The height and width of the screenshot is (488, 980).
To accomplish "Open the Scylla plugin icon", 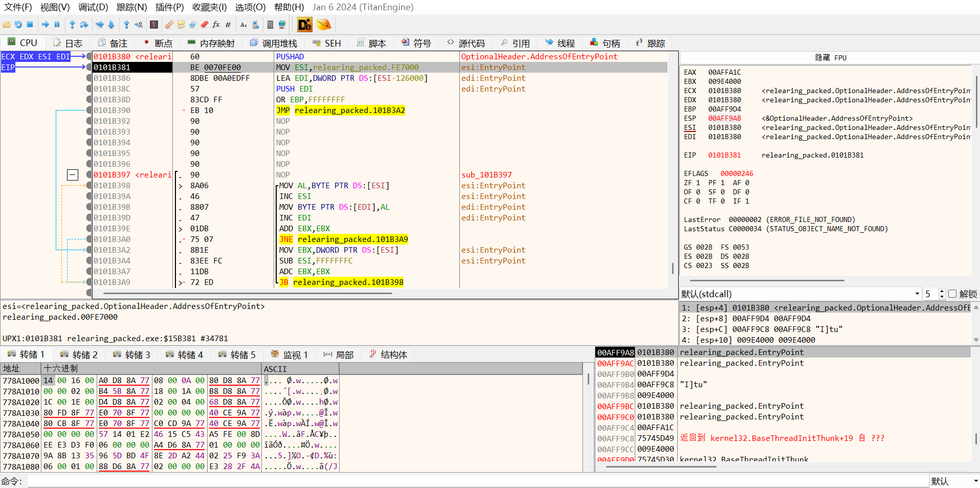I will tap(154, 25).
